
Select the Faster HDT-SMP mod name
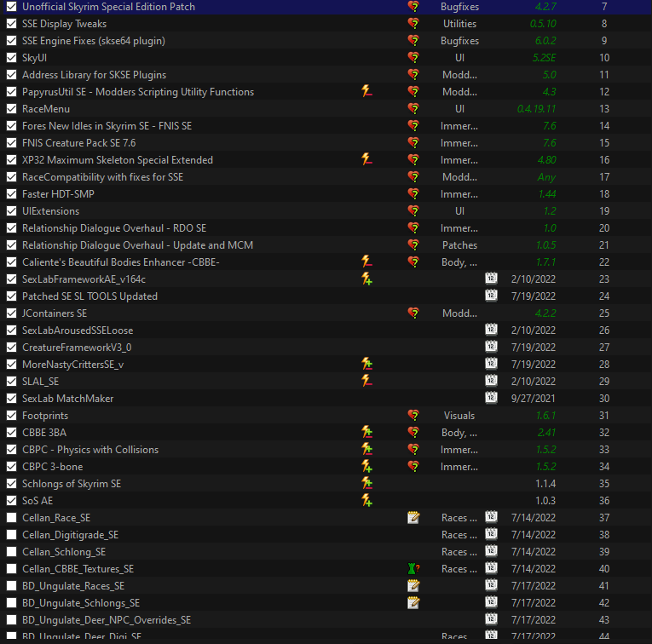(x=58, y=194)
